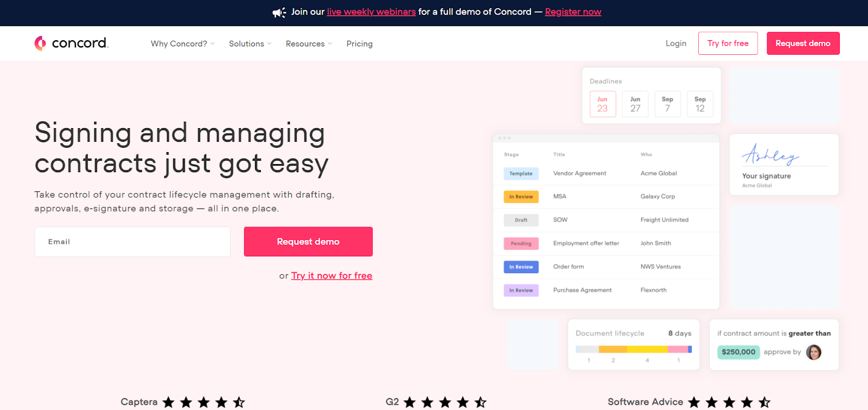
Task: Expand the Why Concord? menu
Action: [183, 43]
